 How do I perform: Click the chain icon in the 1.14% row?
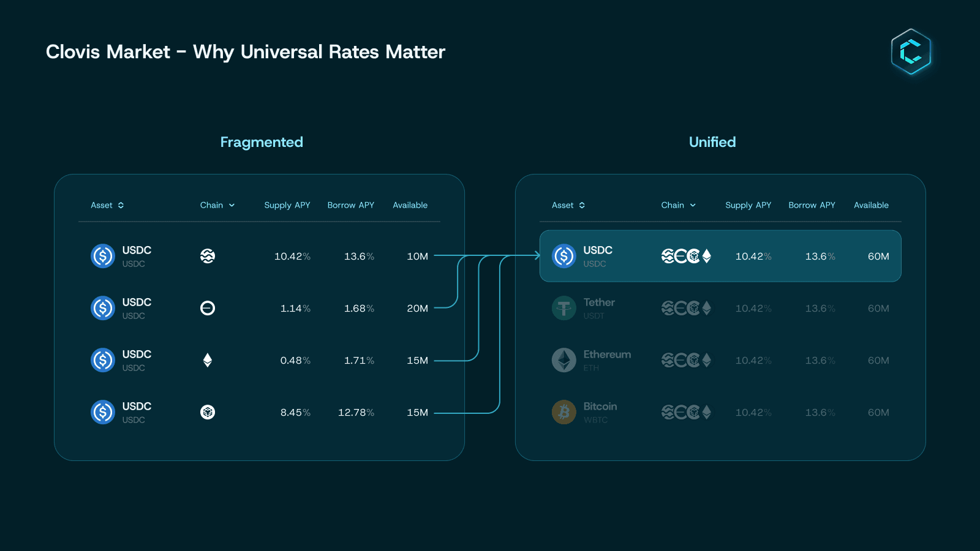[208, 308]
